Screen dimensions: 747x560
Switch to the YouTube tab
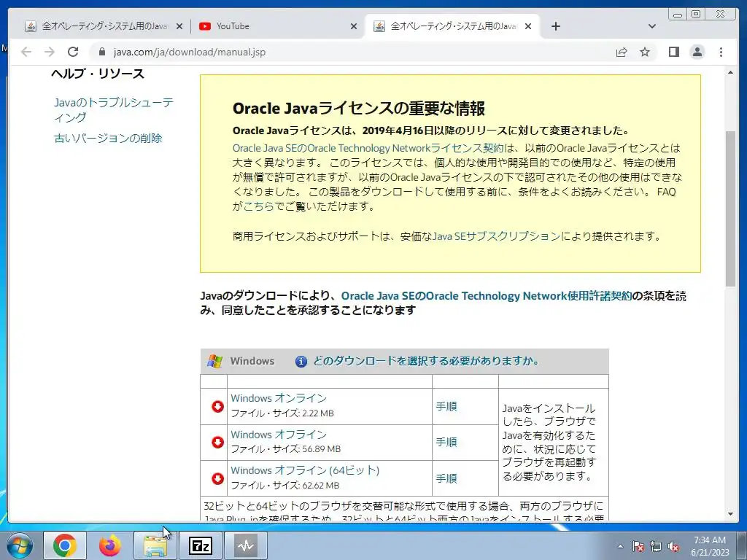coord(278,26)
